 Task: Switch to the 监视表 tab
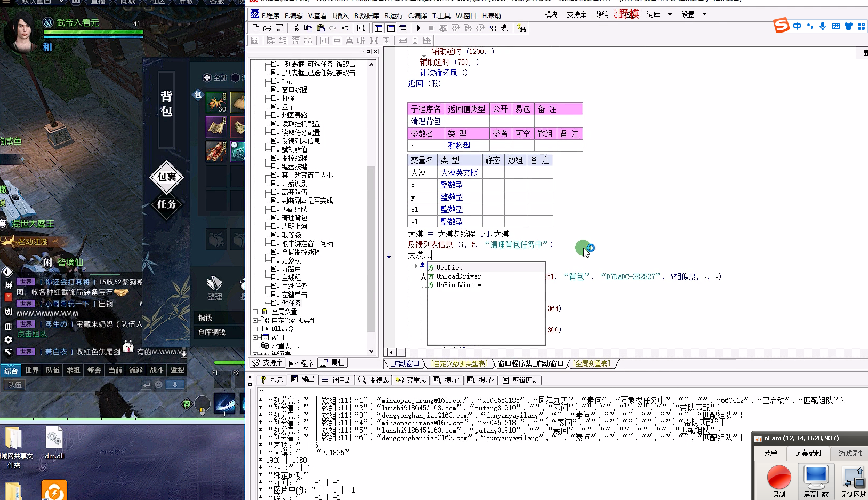374,379
